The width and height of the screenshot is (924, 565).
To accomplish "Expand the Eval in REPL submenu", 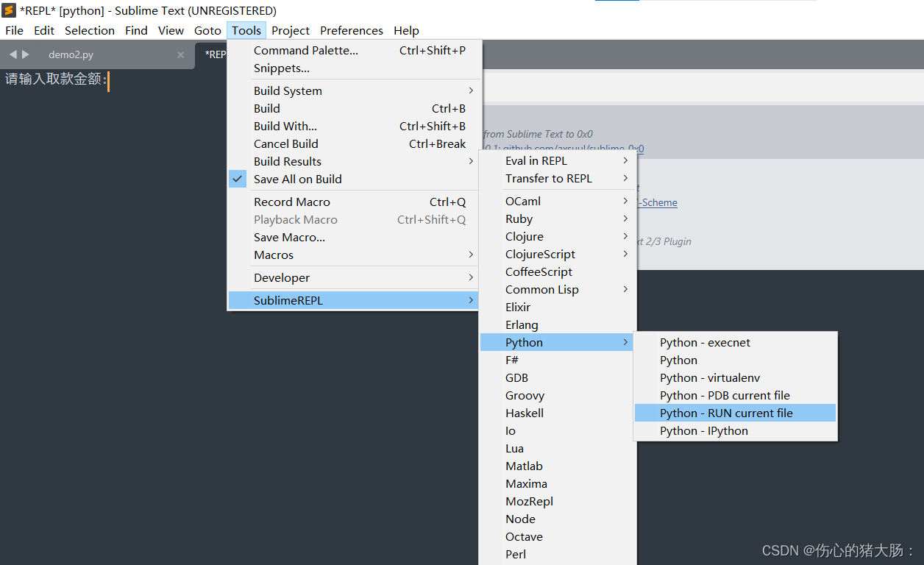I will pos(536,160).
